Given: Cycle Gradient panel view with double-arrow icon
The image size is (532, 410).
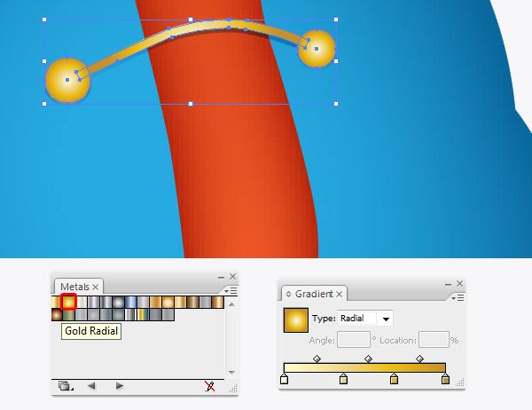Looking at the screenshot, I should point(289,294).
